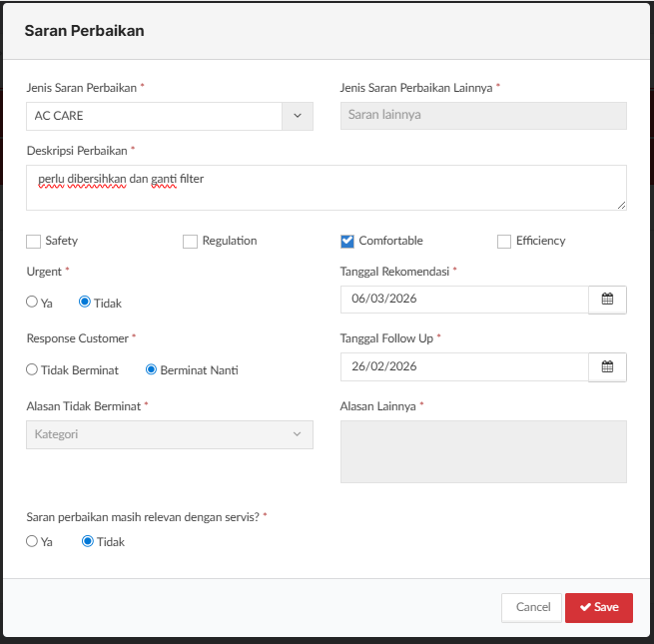Click in the Deskripsi Perbaikan text area
Viewport: 654px width, 644px height.
327,188
